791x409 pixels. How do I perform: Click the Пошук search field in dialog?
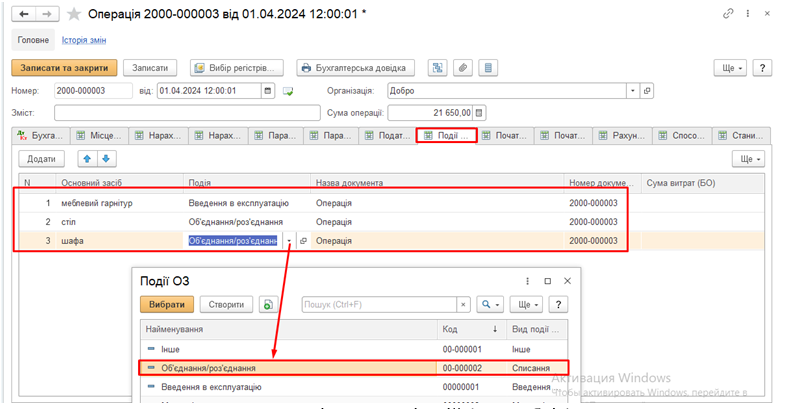tap(380, 305)
